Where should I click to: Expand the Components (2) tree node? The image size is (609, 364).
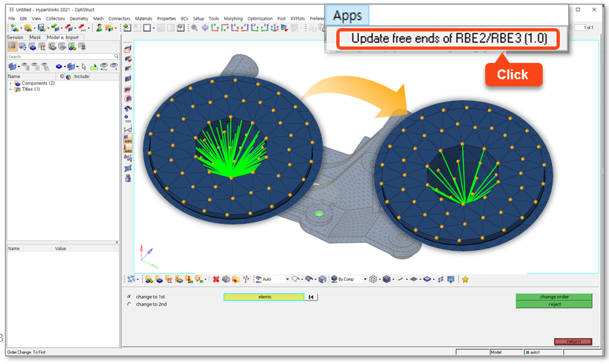click(10, 84)
